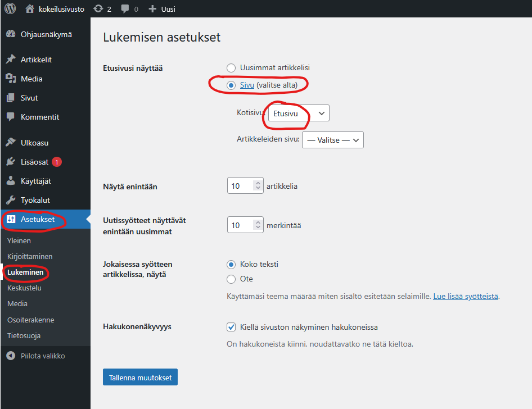Click Tallenna muutokset button
Image resolution: width=532 pixels, height=409 pixels.
click(x=140, y=377)
